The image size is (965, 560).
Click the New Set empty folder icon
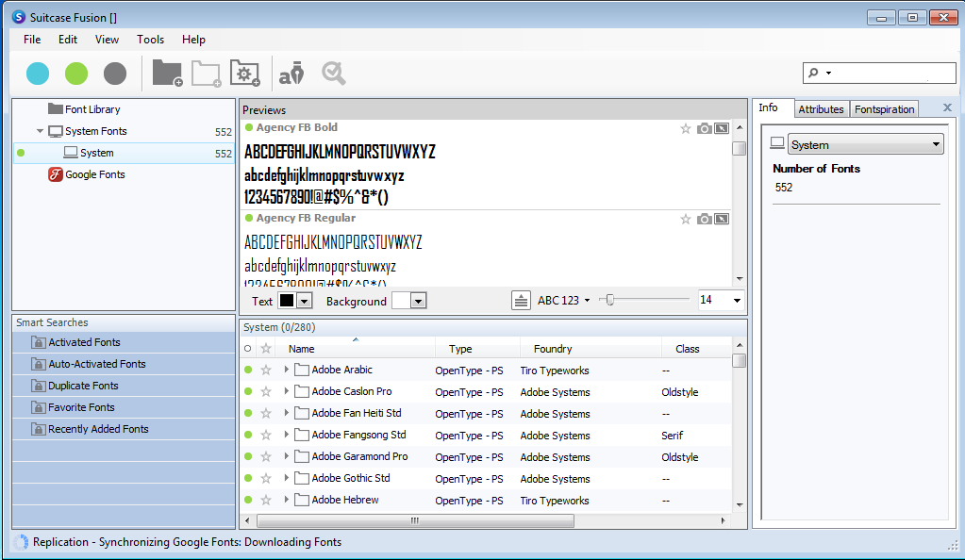click(207, 74)
